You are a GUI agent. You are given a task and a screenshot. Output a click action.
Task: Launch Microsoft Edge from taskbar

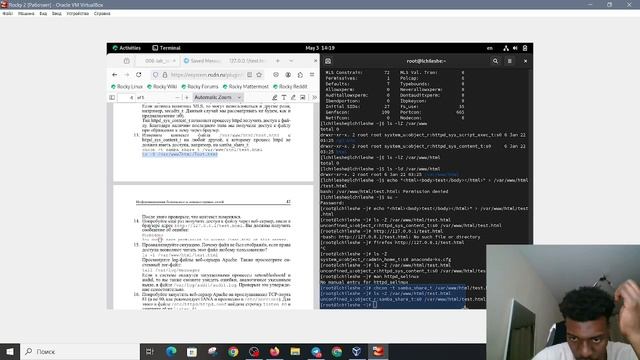click(x=171, y=351)
